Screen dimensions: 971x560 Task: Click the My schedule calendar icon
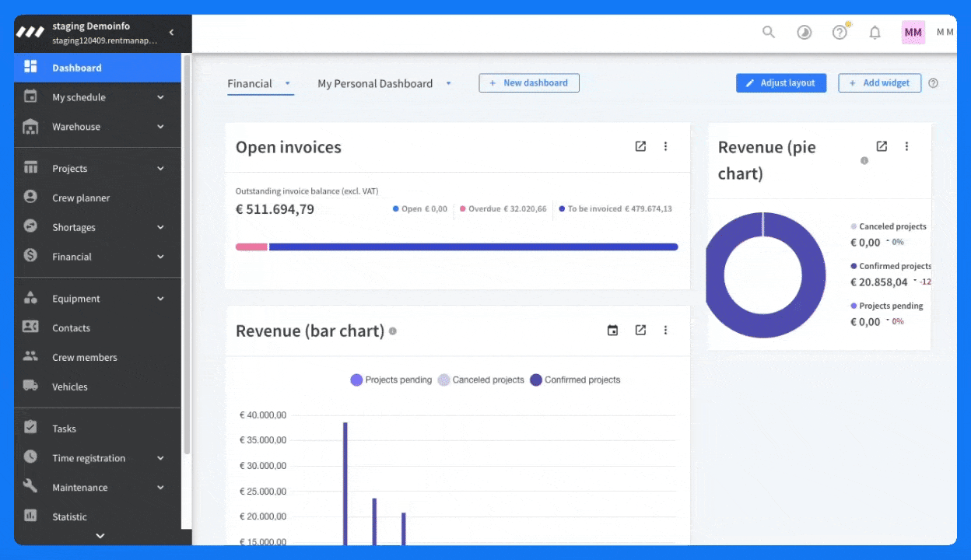pyautogui.click(x=30, y=96)
